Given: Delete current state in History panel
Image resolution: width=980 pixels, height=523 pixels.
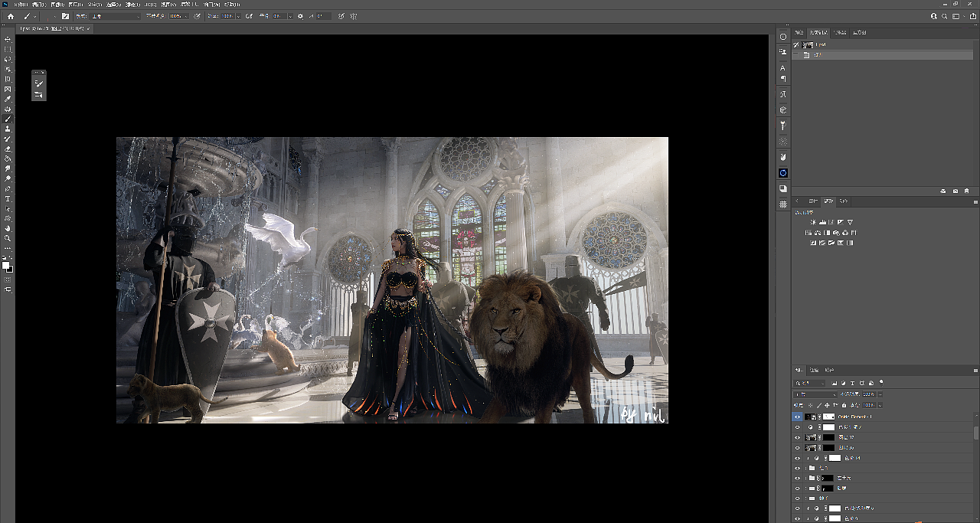Looking at the screenshot, I should (x=966, y=191).
